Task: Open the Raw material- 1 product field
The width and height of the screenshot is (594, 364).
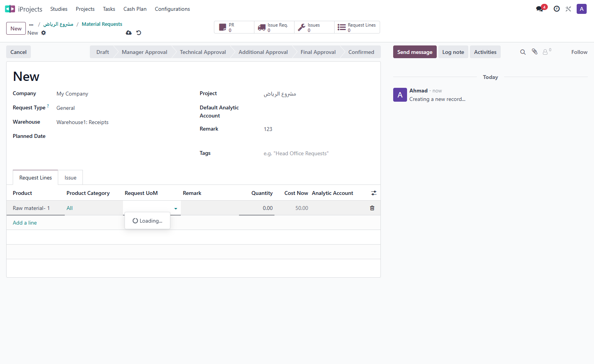Action: click(x=35, y=208)
